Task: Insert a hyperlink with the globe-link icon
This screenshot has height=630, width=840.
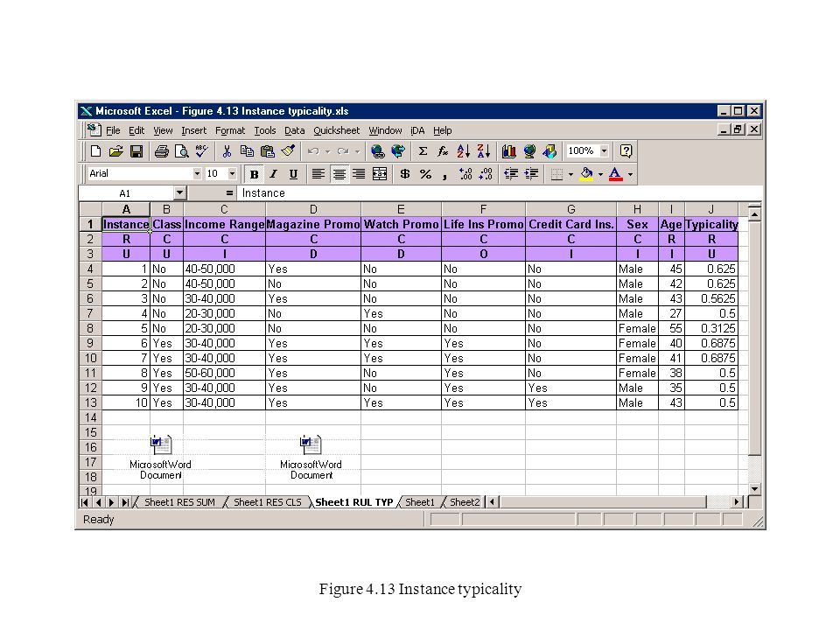Action: (x=378, y=151)
